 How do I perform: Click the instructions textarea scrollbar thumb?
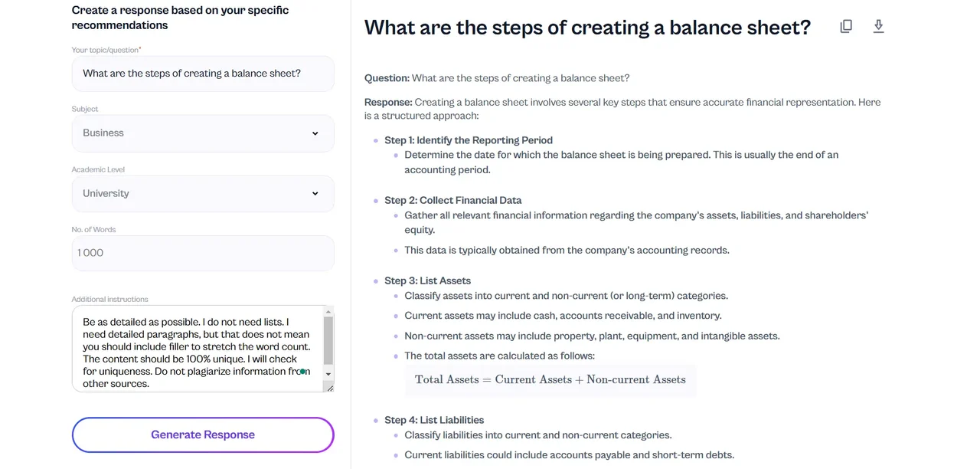328,340
